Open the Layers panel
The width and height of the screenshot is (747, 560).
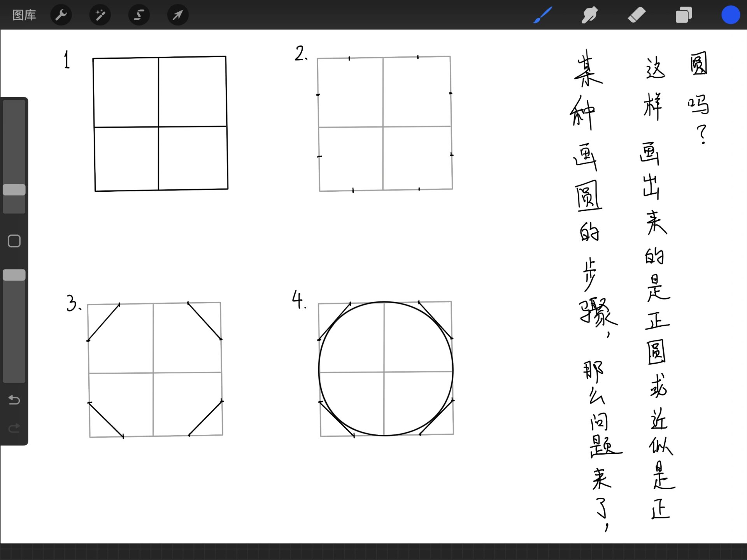click(684, 15)
